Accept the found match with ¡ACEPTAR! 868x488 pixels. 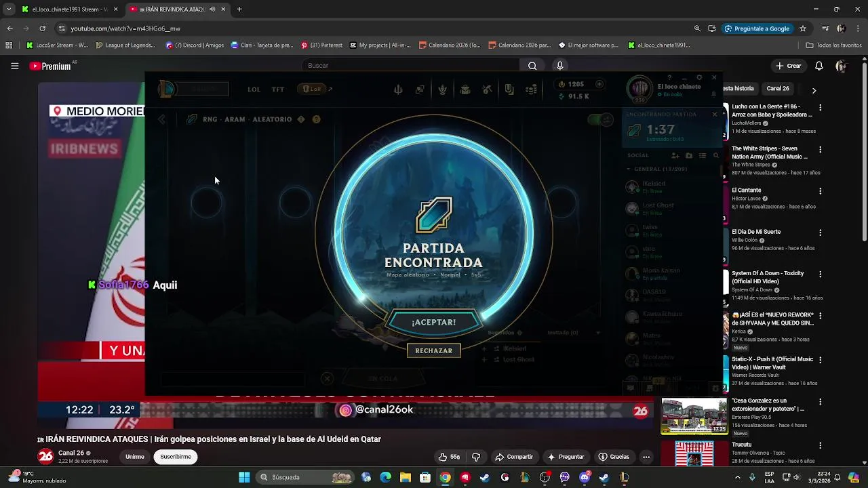click(x=433, y=322)
